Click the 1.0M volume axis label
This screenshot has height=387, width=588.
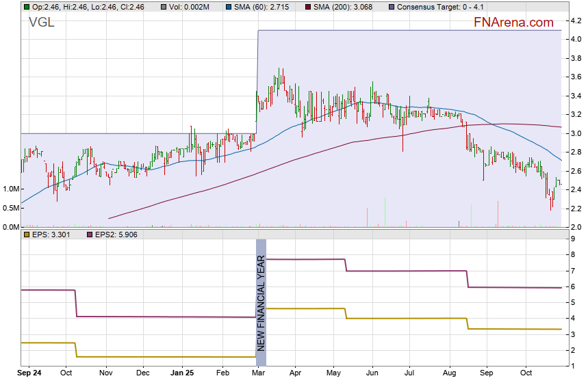[11, 189]
